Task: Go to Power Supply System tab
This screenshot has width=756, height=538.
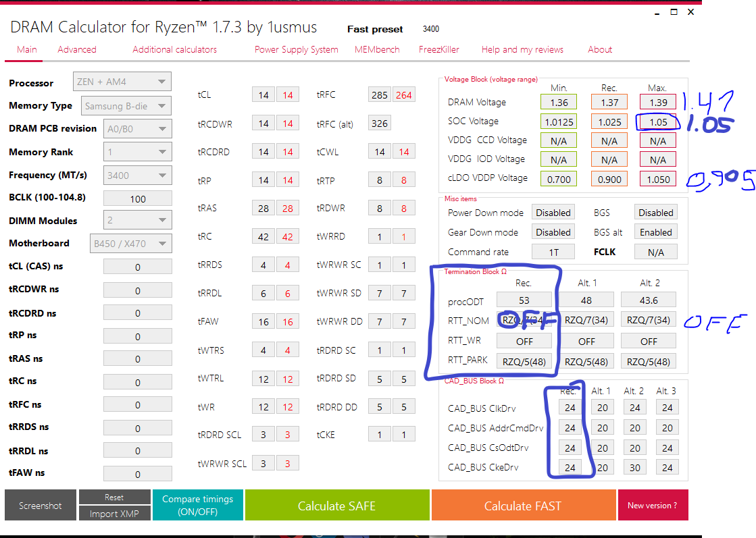Action: [x=296, y=49]
